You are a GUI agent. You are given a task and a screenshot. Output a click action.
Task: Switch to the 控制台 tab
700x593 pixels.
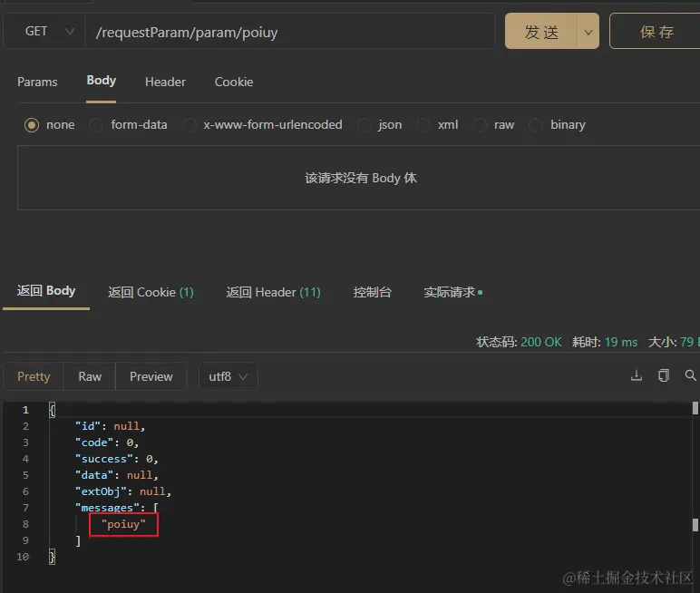pyautogui.click(x=373, y=293)
